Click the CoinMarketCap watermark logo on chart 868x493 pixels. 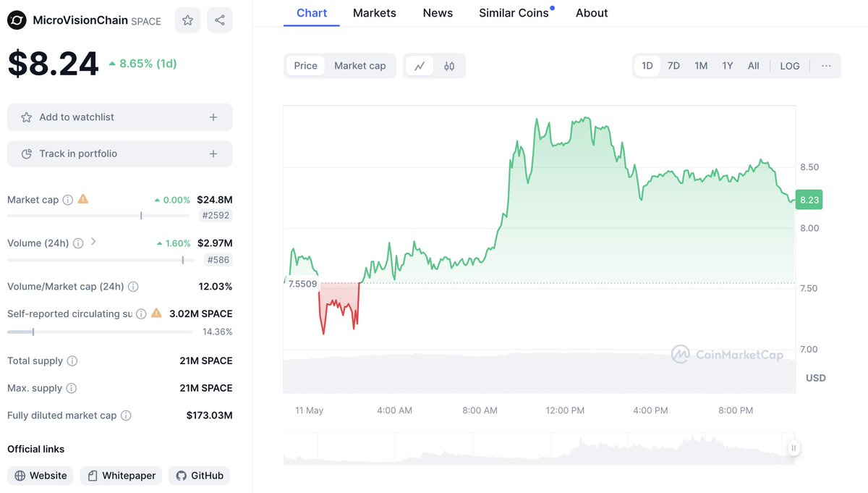tap(680, 355)
